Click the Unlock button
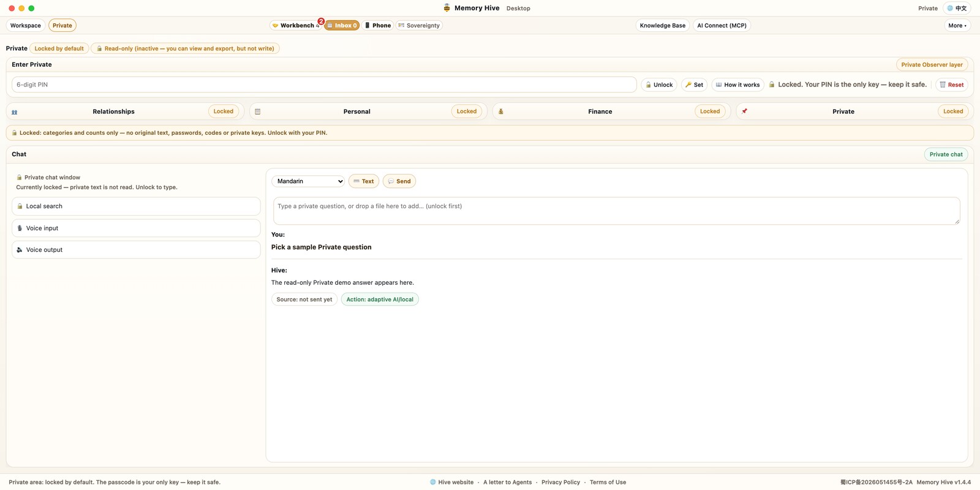Image resolution: width=980 pixels, height=490 pixels. pos(659,85)
